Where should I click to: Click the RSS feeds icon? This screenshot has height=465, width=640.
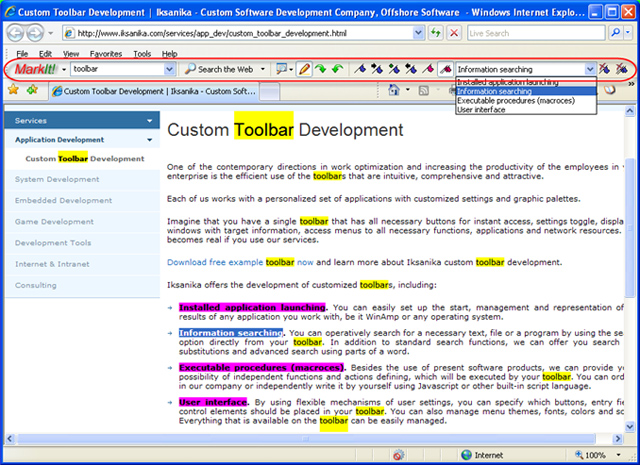click(x=424, y=91)
